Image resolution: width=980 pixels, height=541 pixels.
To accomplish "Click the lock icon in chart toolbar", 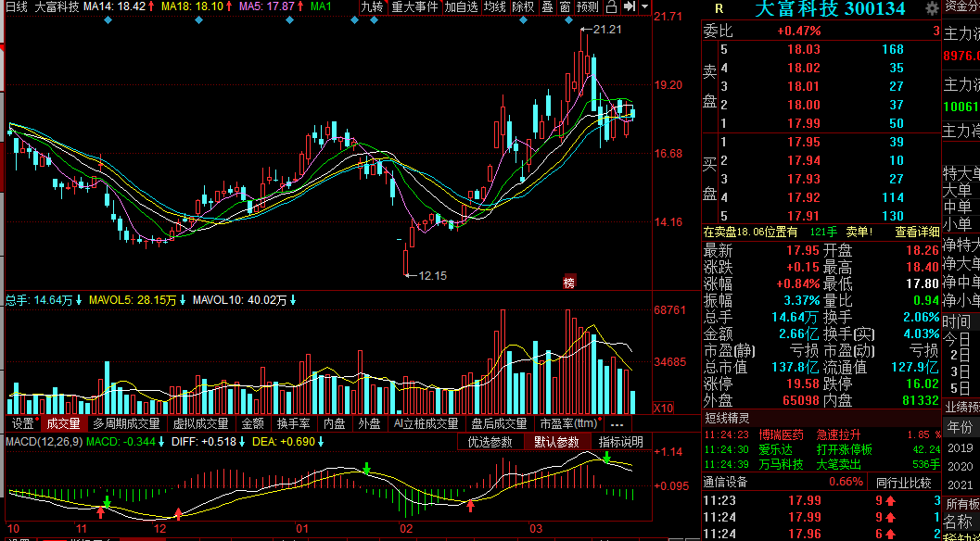I will (x=612, y=6).
